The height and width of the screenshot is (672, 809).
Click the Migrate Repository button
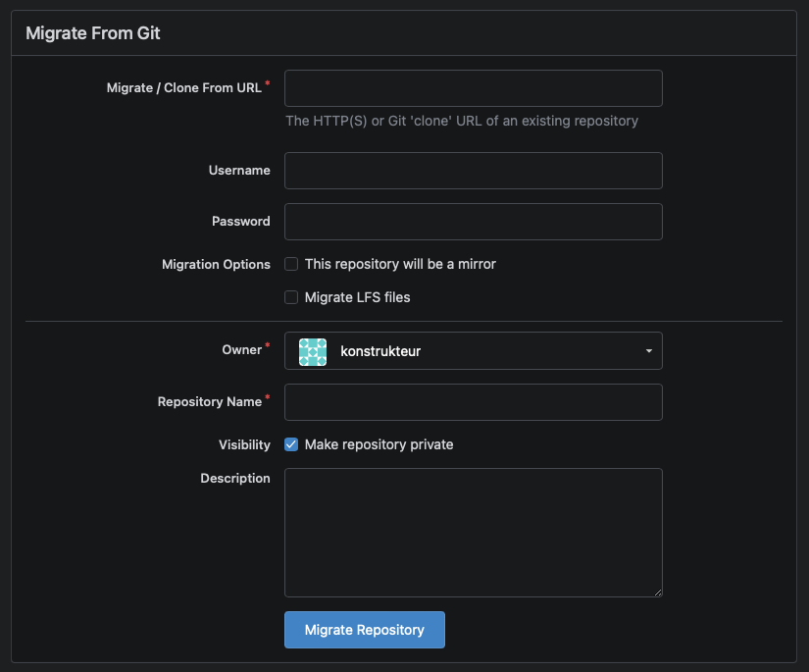[x=364, y=630]
